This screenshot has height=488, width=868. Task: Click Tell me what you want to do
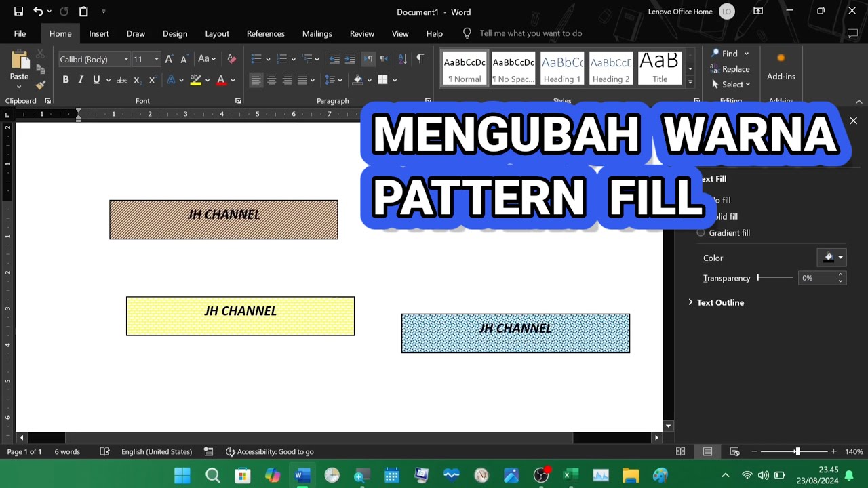pyautogui.click(x=530, y=33)
